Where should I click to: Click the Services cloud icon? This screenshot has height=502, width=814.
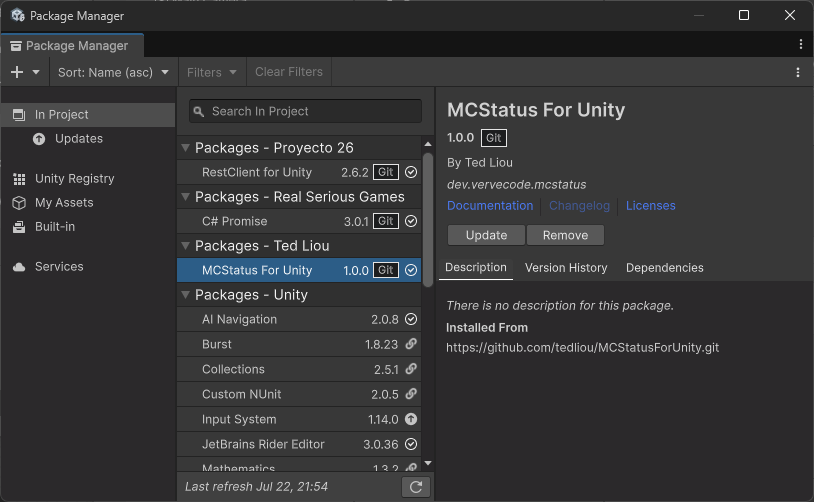coord(19,267)
